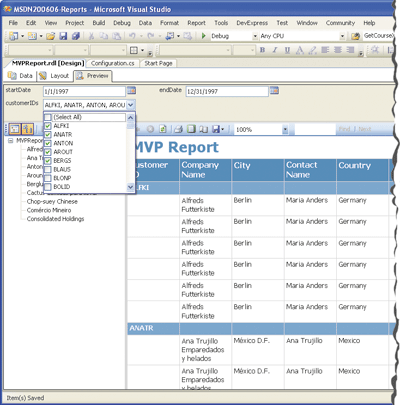Screen dimensions: 400x405
Task: Check the (Select All) checkbox
Action: point(48,117)
